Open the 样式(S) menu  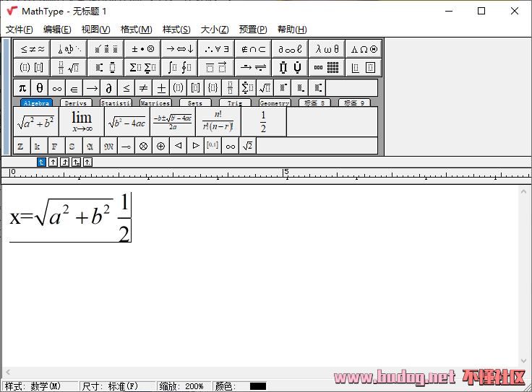[x=176, y=30]
